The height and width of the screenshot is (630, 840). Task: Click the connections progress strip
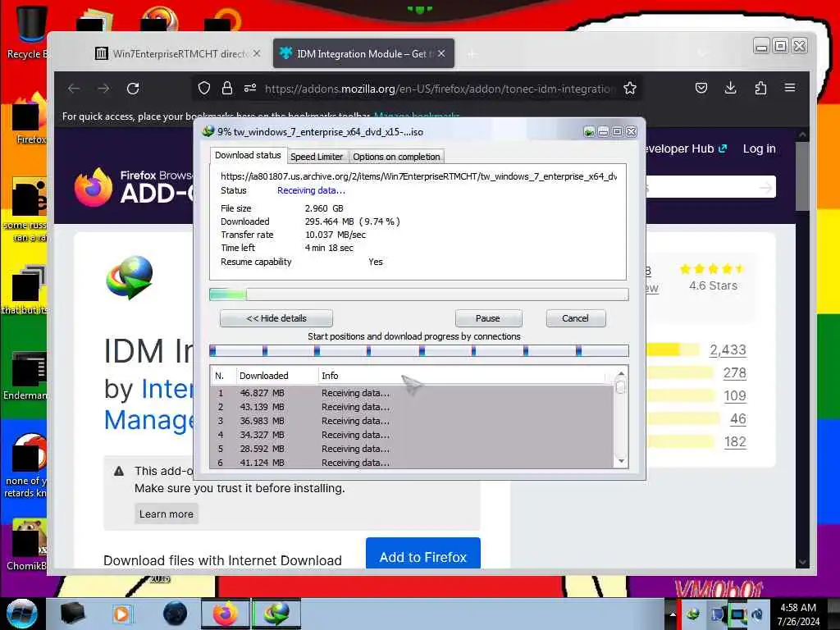pos(419,351)
